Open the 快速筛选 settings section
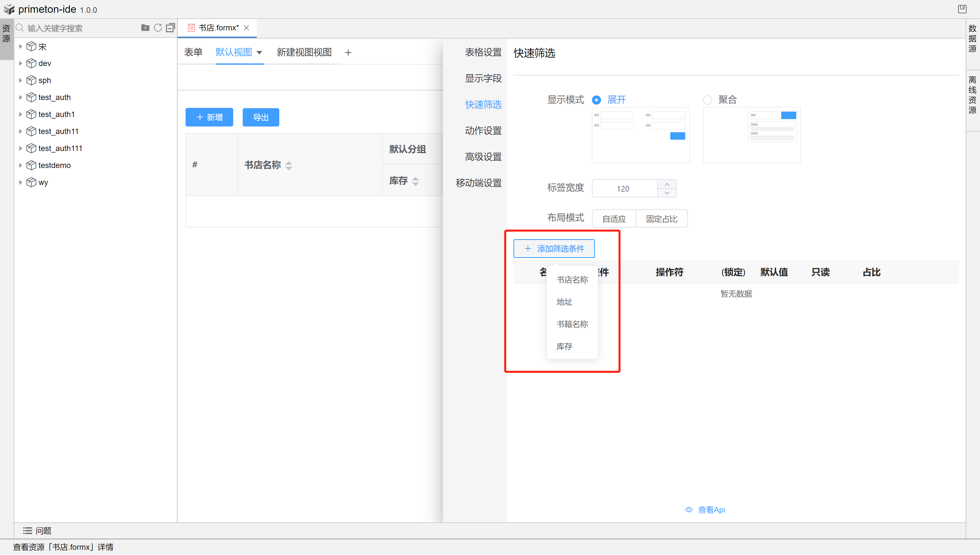This screenshot has height=555, width=980. click(x=483, y=105)
